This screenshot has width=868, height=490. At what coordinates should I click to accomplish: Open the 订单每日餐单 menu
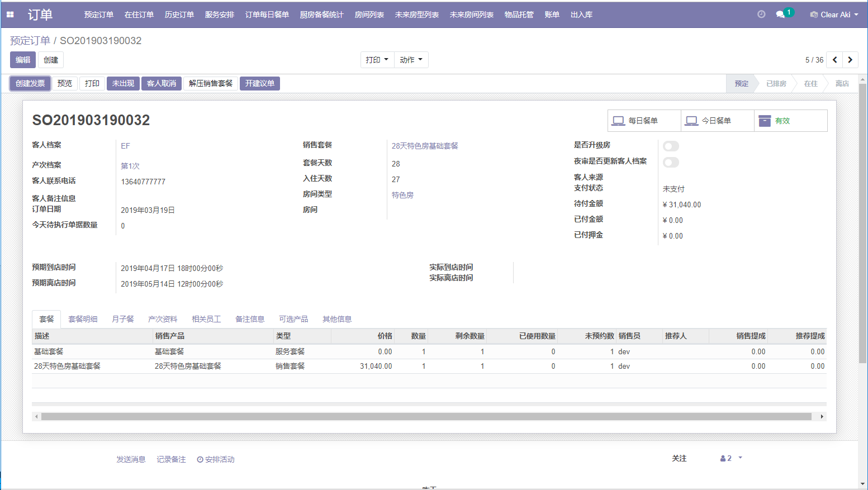267,15
